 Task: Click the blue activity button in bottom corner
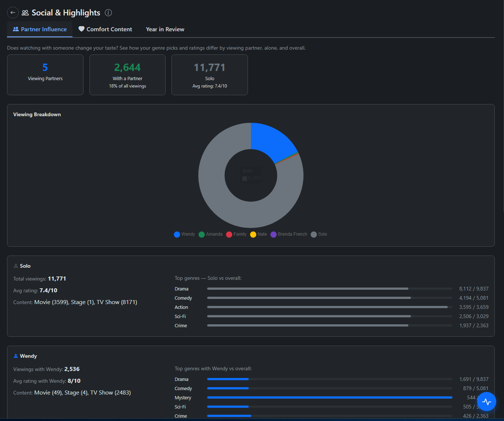[x=487, y=401]
